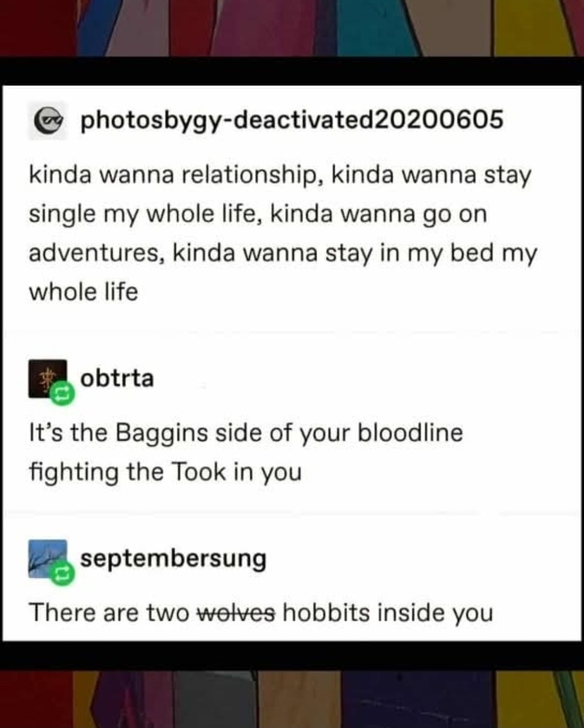Image resolution: width=584 pixels, height=728 pixels.
Task: Select the 'fighting the Took in you' line
Action: (165, 472)
